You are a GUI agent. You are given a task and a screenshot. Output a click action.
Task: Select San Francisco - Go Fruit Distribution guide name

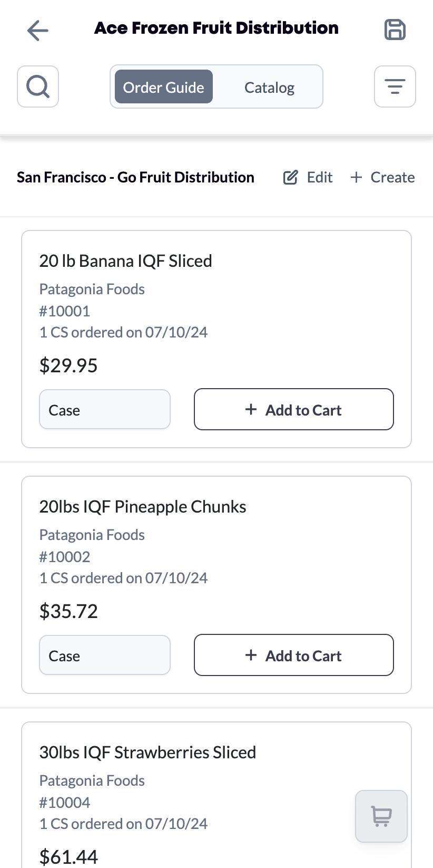click(135, 177)
